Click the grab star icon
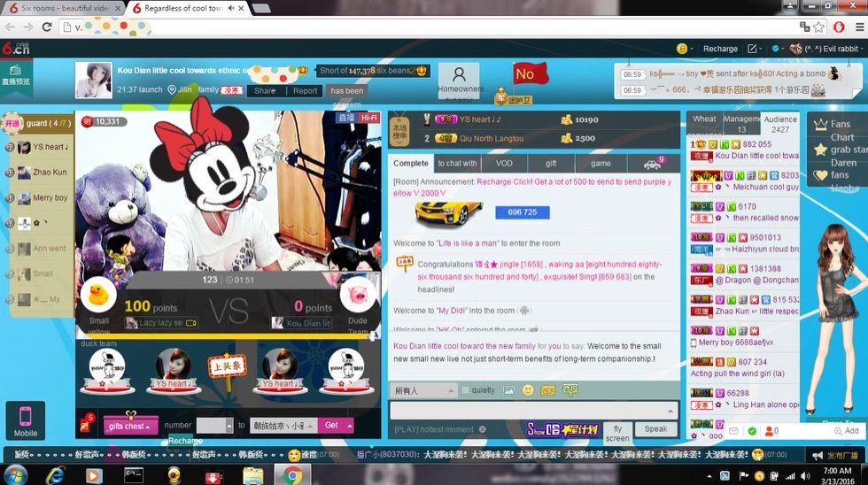 tap(820, 150)
